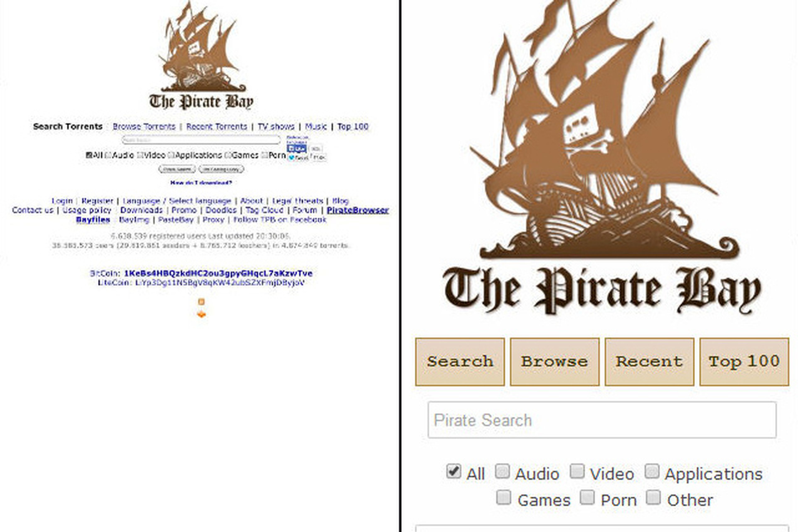
Task: Check the small Video checkbox on left page
Action: tap(140, 155)
